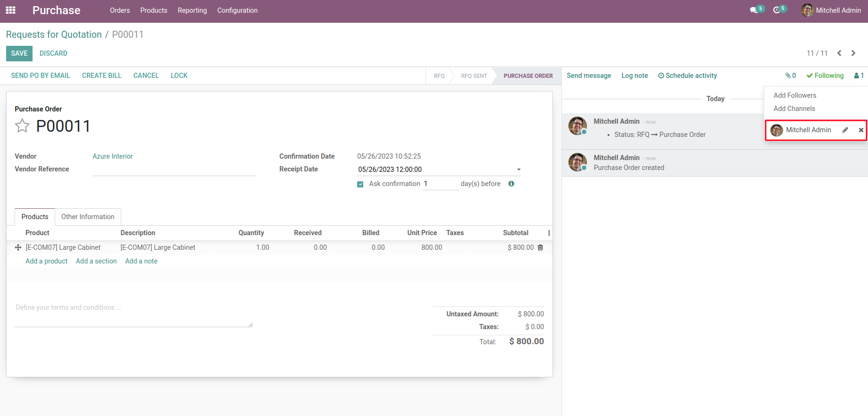The width and height of the screenshot is (868, 416).
Task: Switch to Other Information tab
Action: click(x=88, y=217)
